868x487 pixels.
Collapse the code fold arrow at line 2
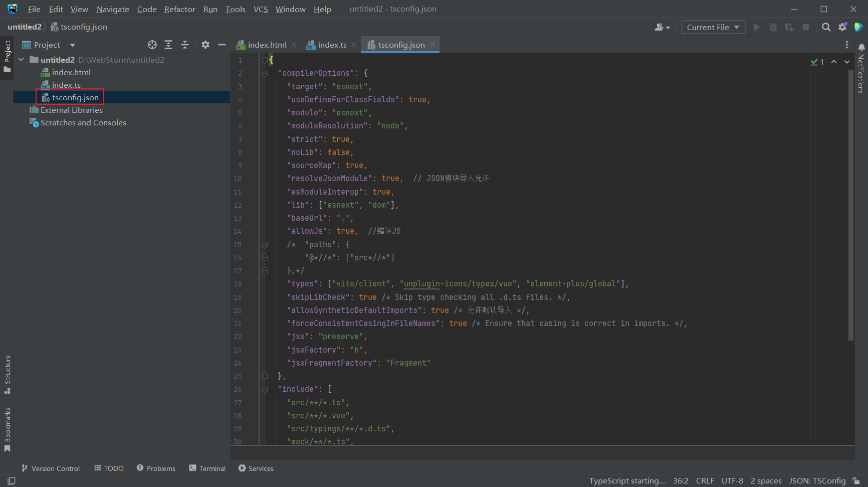[265, 73]
